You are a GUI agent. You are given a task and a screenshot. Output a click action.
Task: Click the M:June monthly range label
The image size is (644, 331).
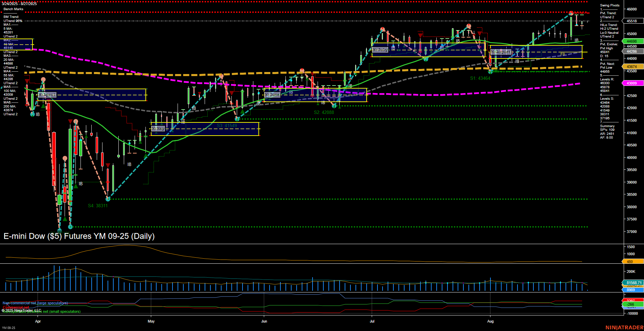pyautogui.click(x=272, y=95)
